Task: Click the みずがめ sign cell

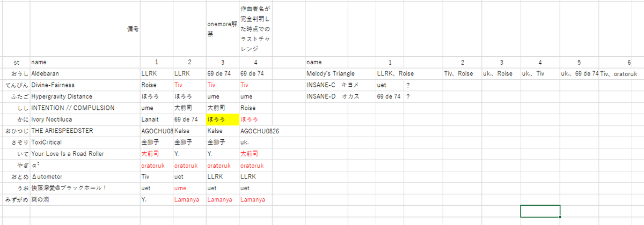Action: pos(16,200)
